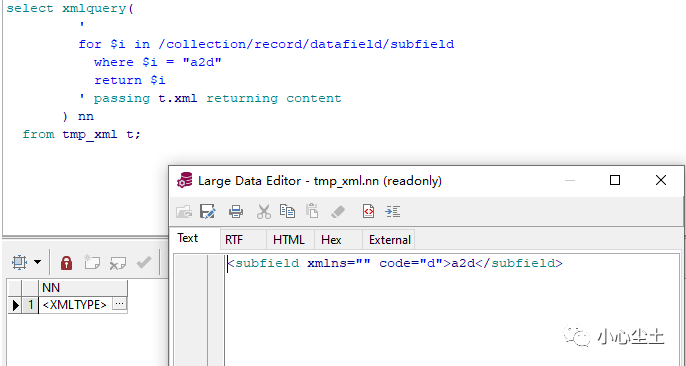Open the grid selection mode dropdown arrow

[x=38, y=262]
